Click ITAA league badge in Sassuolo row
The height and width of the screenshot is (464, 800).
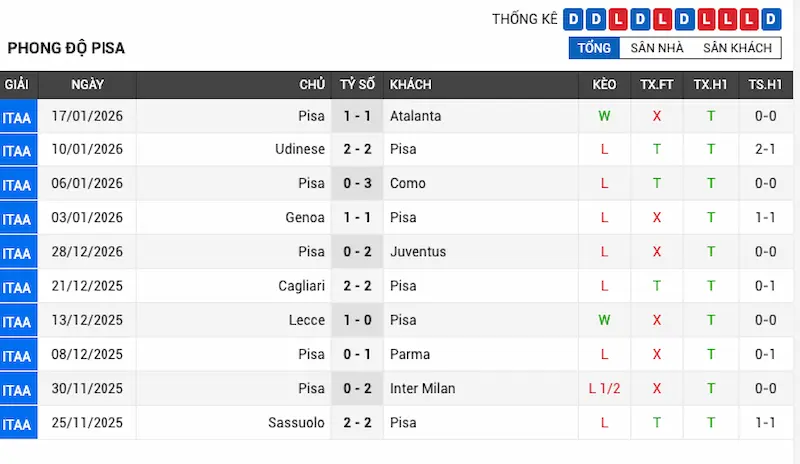[17, 424]
